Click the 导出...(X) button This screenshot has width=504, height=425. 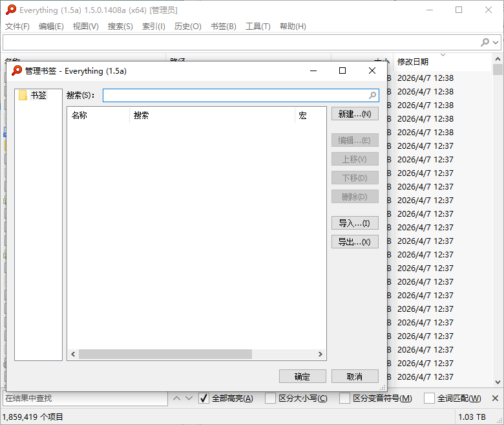[355, 242]
